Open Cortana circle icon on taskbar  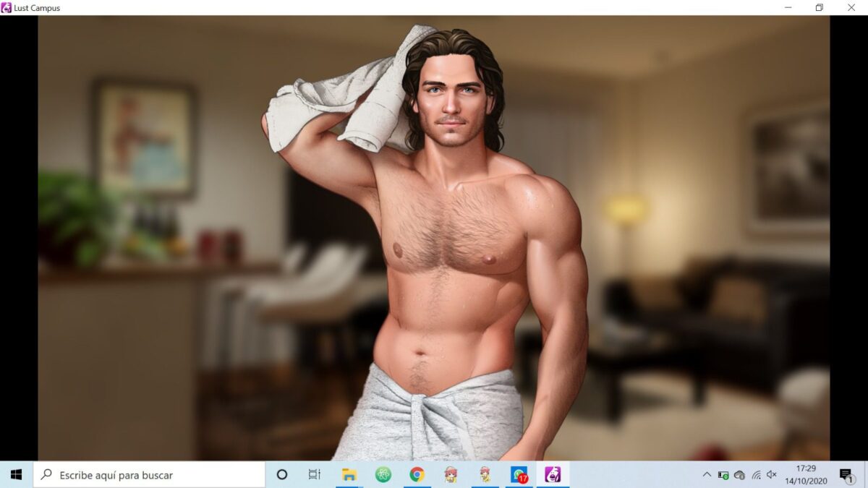282,475
